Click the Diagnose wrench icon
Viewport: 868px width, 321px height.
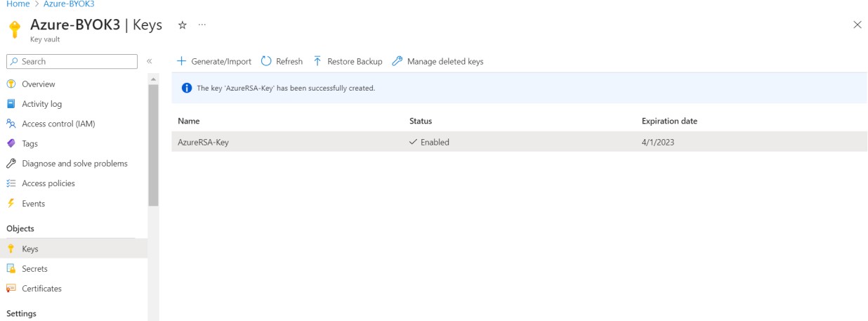click(11, 164)
